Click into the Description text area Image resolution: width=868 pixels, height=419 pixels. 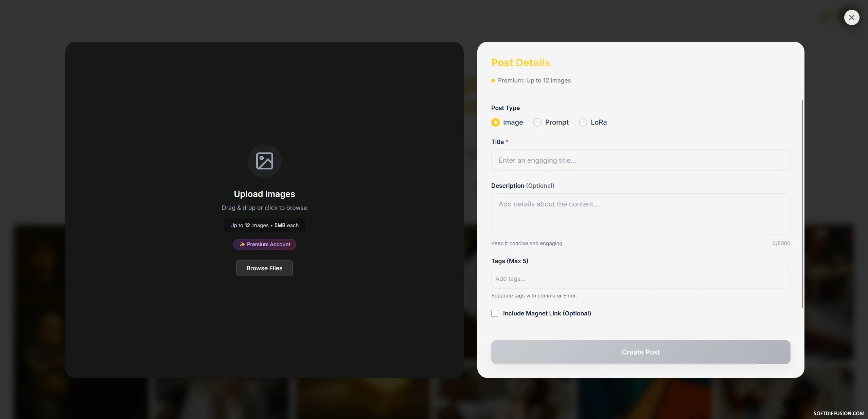pos(641,214)
